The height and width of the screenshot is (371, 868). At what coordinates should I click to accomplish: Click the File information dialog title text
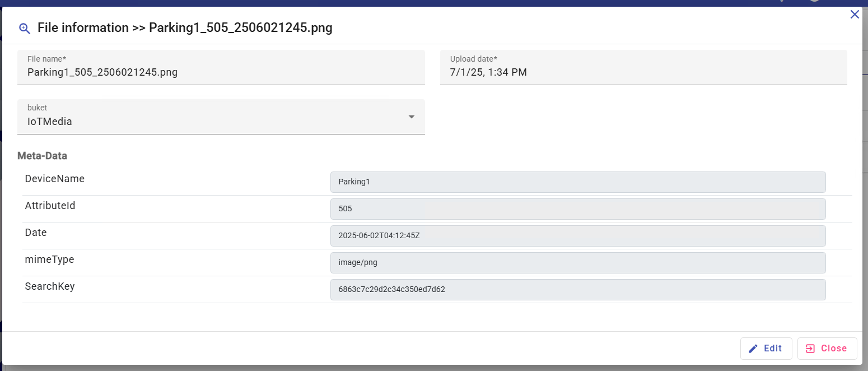(185, 28)
